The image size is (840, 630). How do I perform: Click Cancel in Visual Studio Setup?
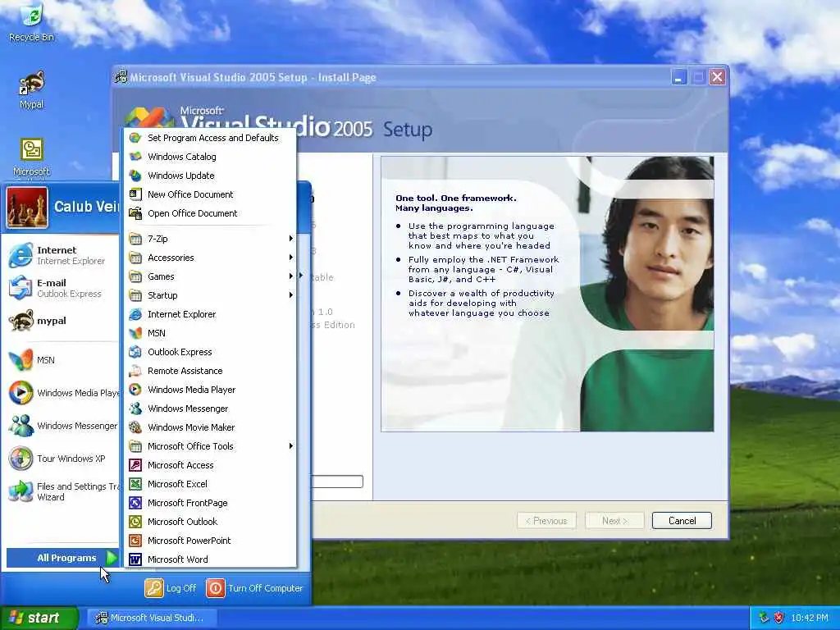682,521
